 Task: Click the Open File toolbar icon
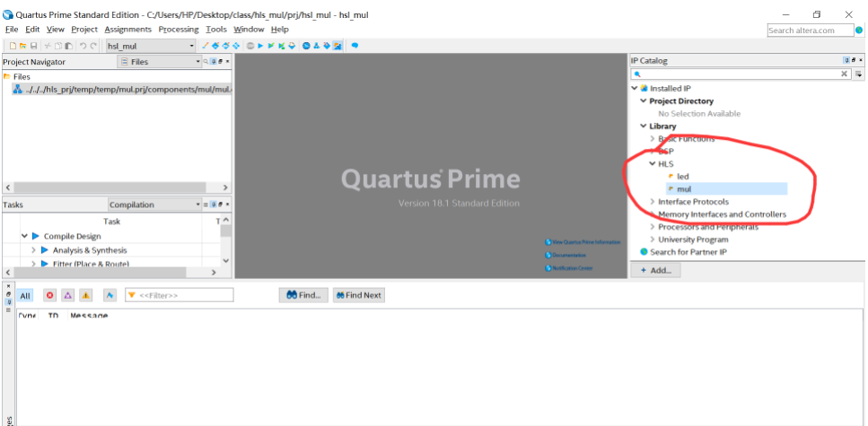22,46
